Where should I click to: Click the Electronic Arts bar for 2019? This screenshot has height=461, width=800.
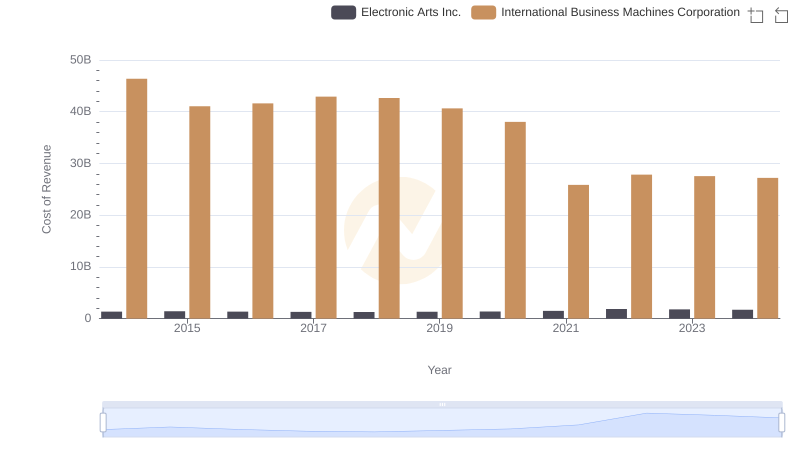[x=427, y=315]
